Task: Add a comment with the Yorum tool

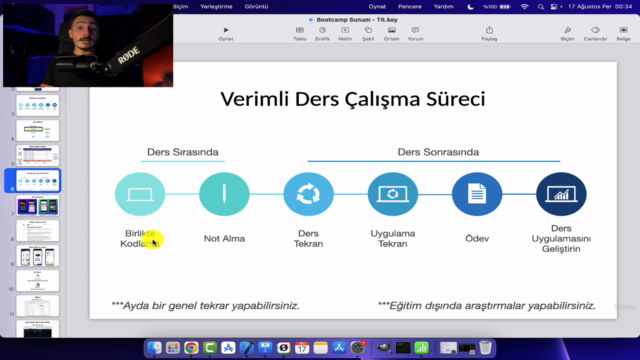Action: [415, 33]
